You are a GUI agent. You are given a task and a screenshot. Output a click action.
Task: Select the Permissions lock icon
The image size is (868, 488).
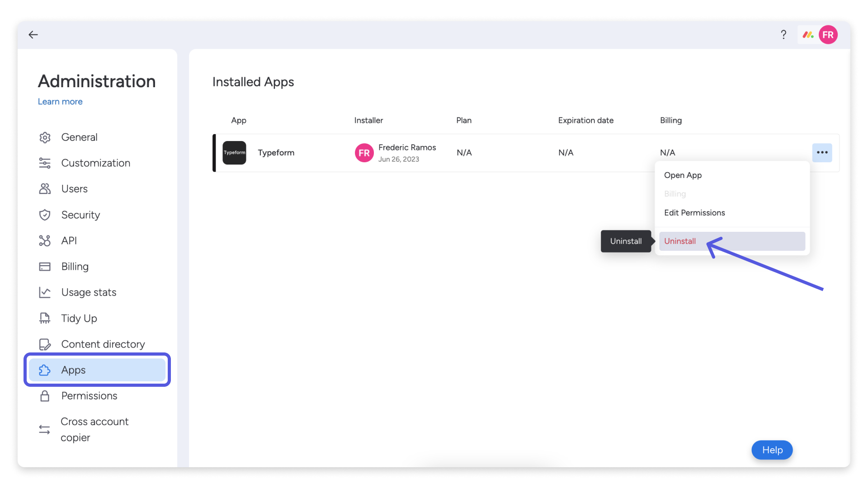click(45, 396)
